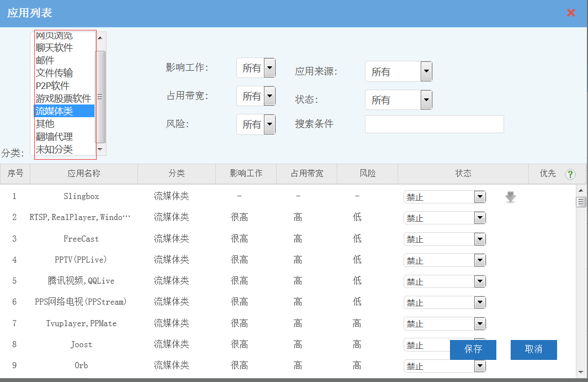Open the 应用来源 dropdown
Screen dimensions: 588x382
tap(398, 71)
